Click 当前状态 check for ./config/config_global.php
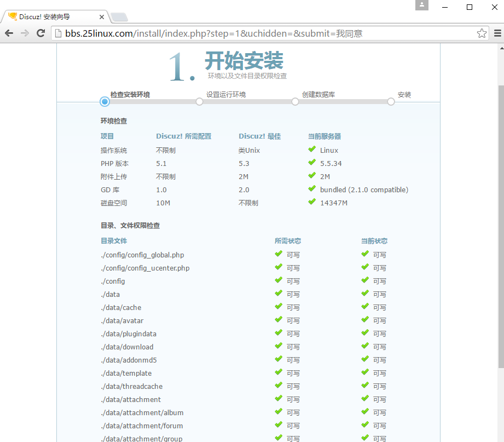This screenshot has height=442, width=504. [x=365, y=254]
